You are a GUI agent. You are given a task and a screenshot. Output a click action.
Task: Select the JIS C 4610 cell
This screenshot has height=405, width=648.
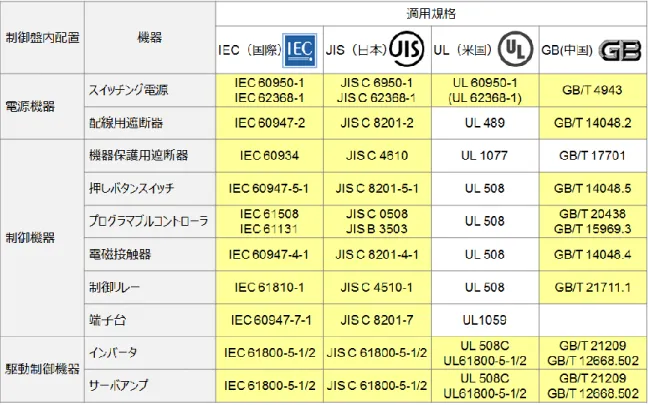point(377,155)
